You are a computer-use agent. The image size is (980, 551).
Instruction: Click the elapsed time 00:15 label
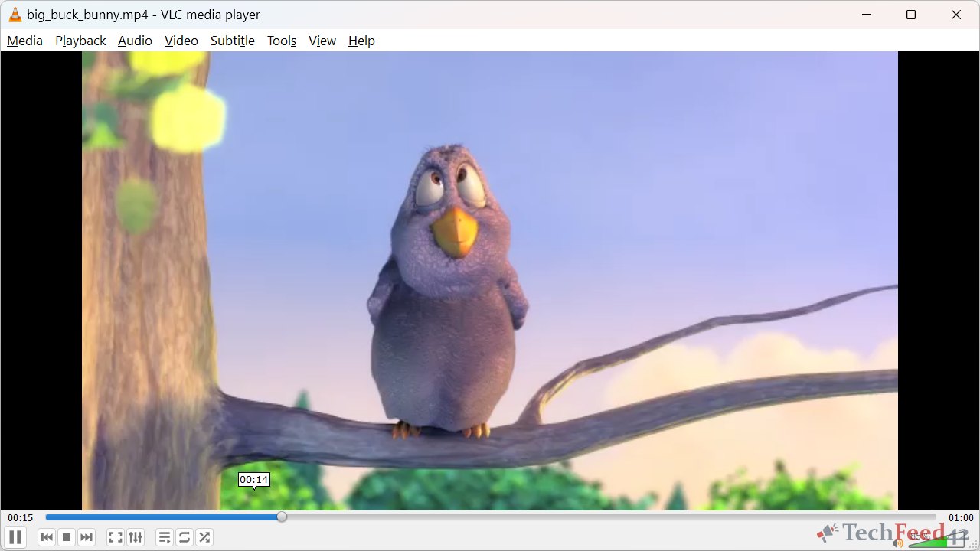pos(21,518)
